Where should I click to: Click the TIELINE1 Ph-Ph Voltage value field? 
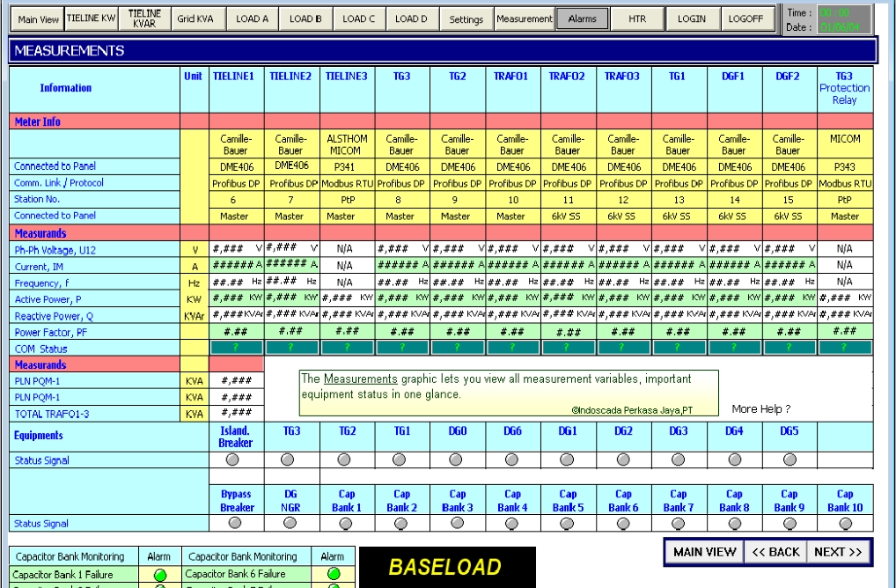[236, 249]
